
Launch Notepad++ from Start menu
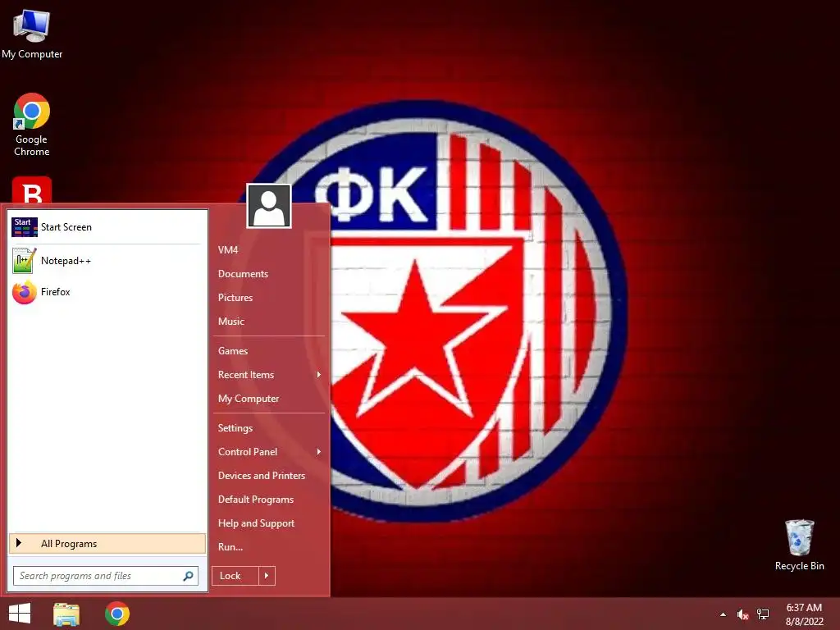pos(107,261)
